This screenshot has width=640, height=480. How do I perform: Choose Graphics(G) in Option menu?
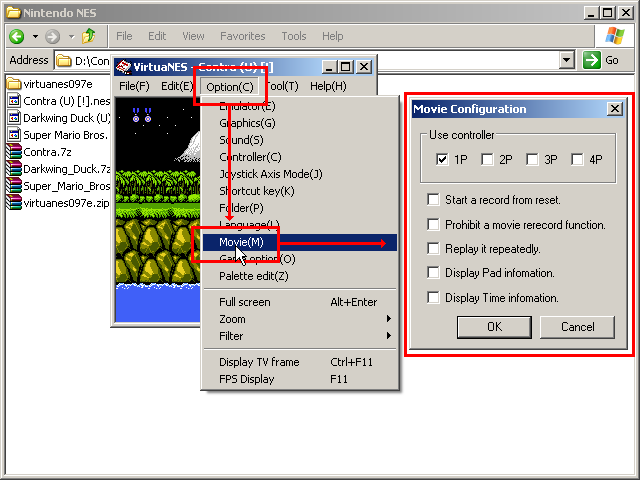(x=300, y=123)
